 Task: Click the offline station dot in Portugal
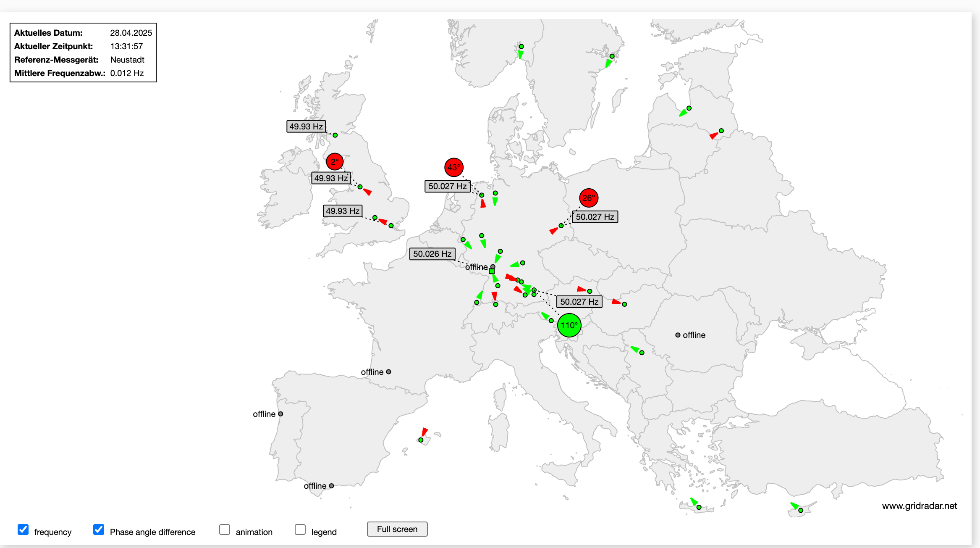pyautogui.click(x=280, y=414)
